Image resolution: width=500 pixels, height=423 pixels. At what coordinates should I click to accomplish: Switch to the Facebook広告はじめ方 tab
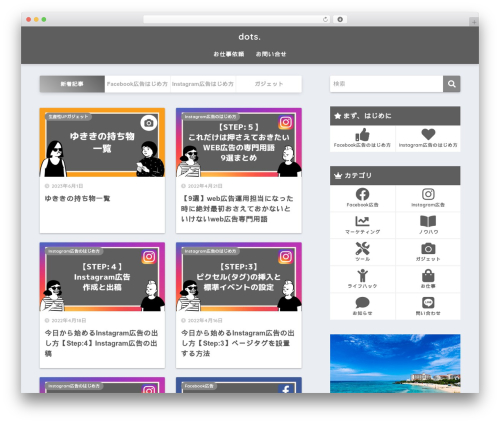[x=137, y=84]
